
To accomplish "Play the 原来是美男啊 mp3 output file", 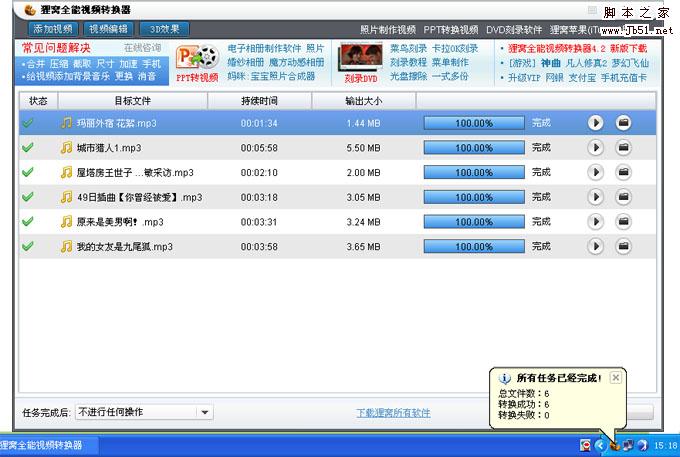I will coord(595,222).
